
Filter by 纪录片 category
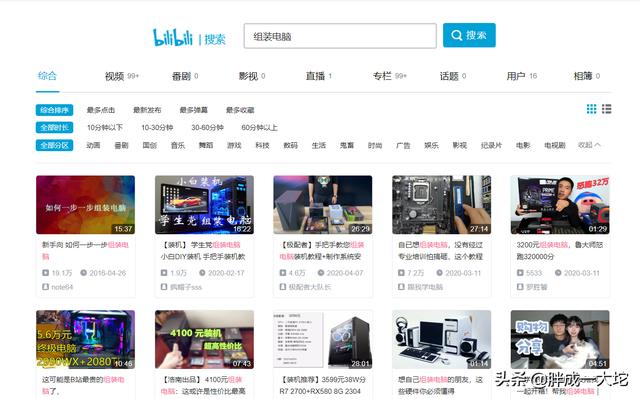click(x=491, y=145)
